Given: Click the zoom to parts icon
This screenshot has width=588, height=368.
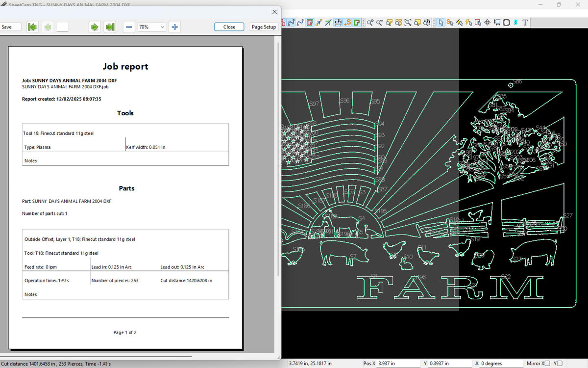Looking at the screenshot, I should pos(398,23).
